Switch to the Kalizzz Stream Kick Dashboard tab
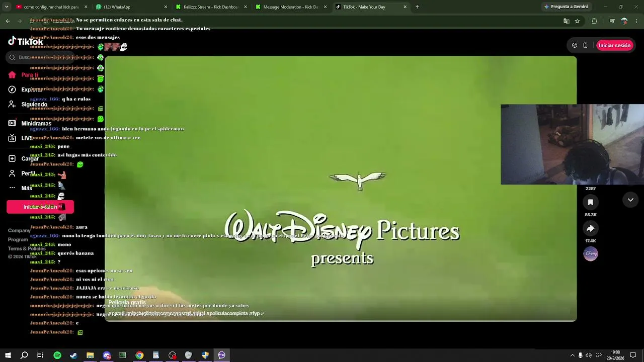 [x=210, y=7]
